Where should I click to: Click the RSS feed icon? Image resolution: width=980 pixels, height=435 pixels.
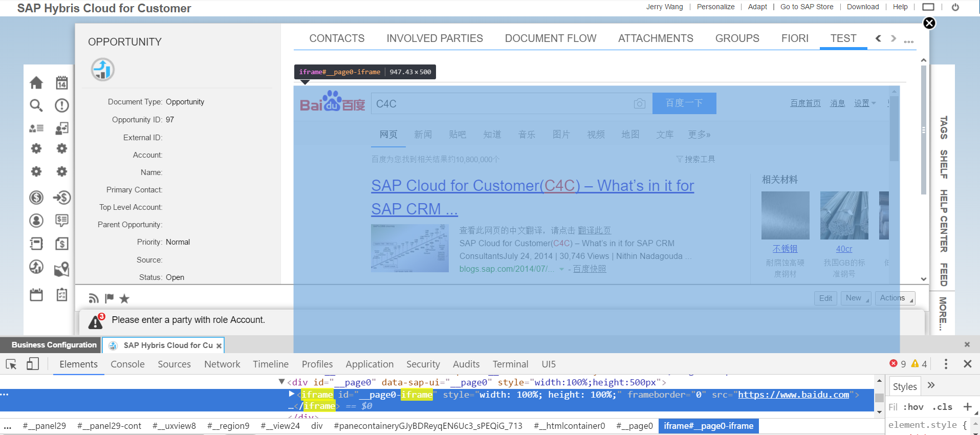pyautogui.click(x=94, y=298)
